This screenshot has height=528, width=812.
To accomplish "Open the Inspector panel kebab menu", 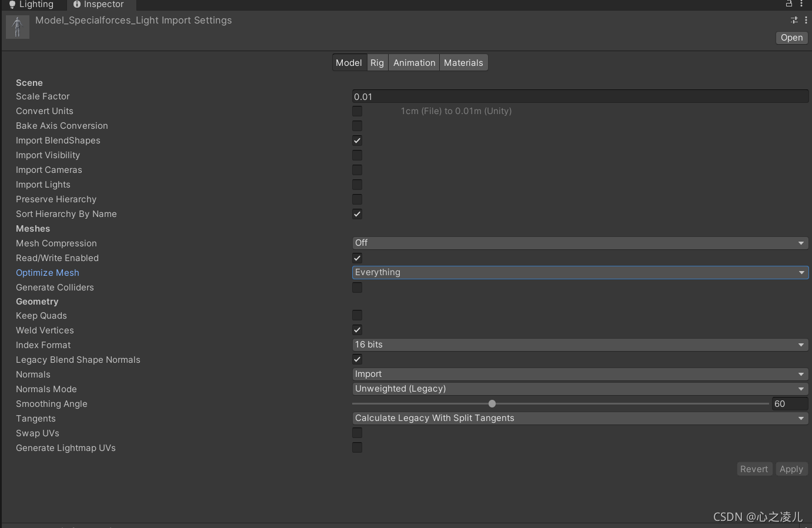I will [801, 4].
